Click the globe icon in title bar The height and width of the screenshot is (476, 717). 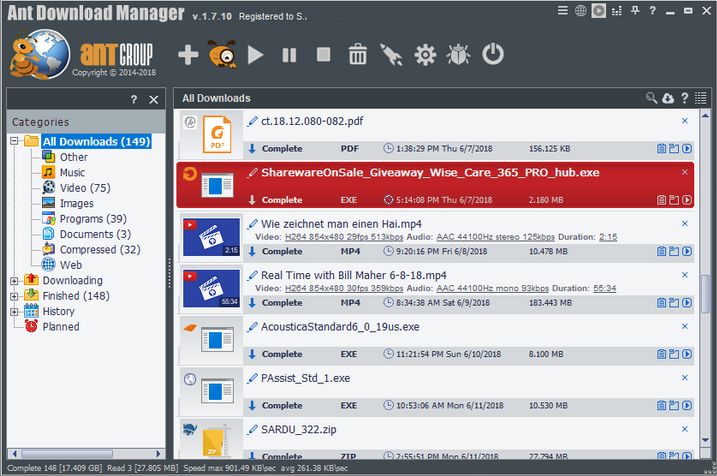(580, 11)
